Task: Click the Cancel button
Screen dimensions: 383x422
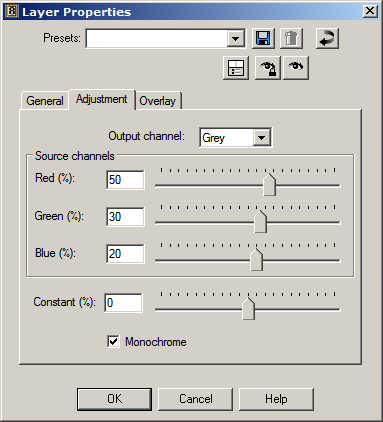Action: (x=195, y=399)
